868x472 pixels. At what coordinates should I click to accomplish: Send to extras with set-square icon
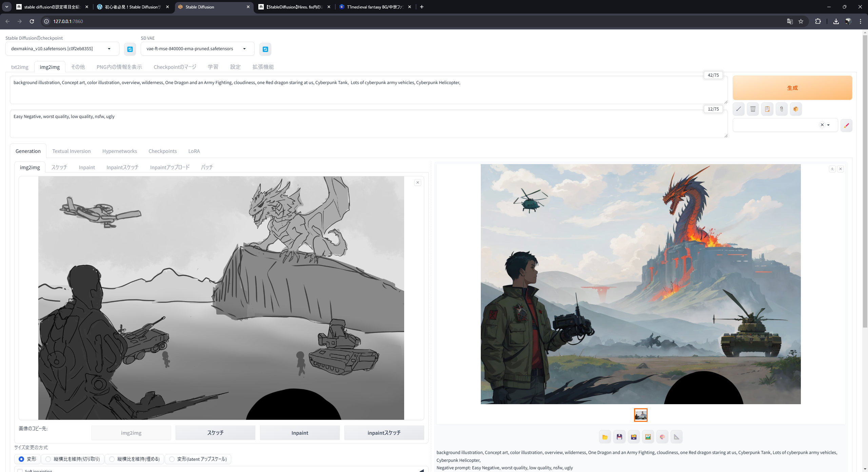pyautogui.click(x=676, y=437)
